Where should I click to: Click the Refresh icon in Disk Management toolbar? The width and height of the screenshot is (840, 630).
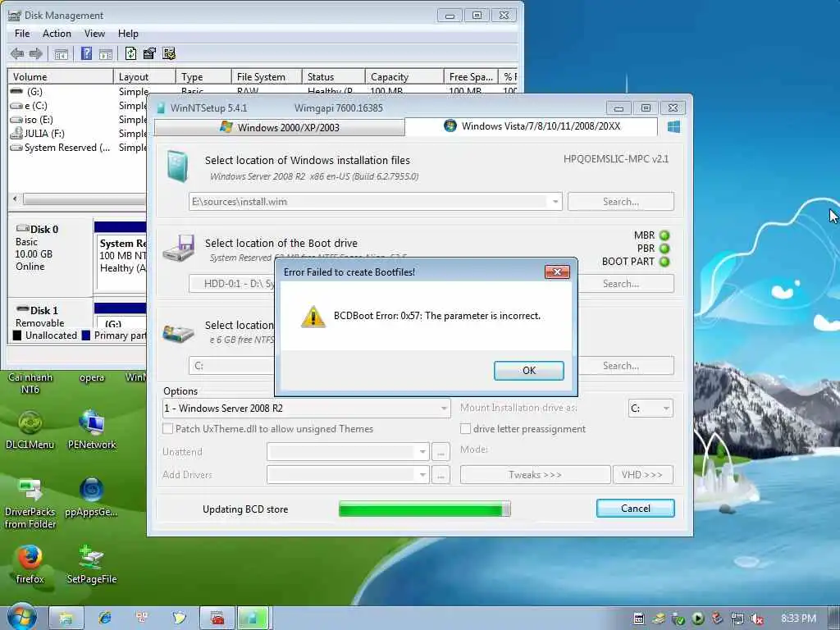(x=130, y=53)
